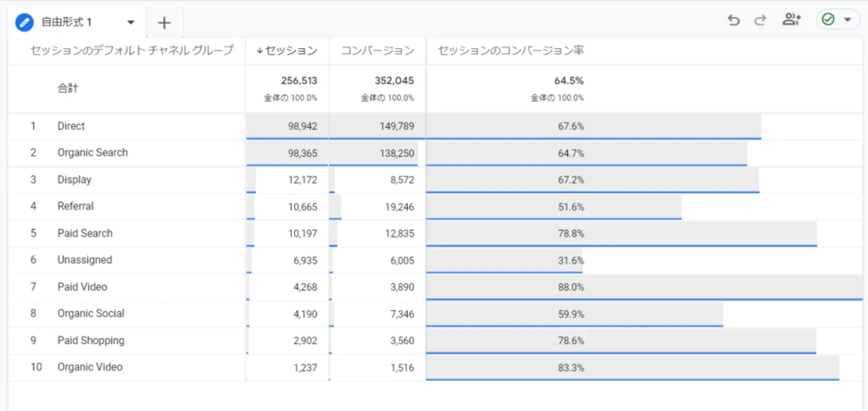Image resolution: width=868 pixels, height=411 pixels.
Task: Click the Paid Video conversion rate 88.0%
Action: tap(571, 287)
